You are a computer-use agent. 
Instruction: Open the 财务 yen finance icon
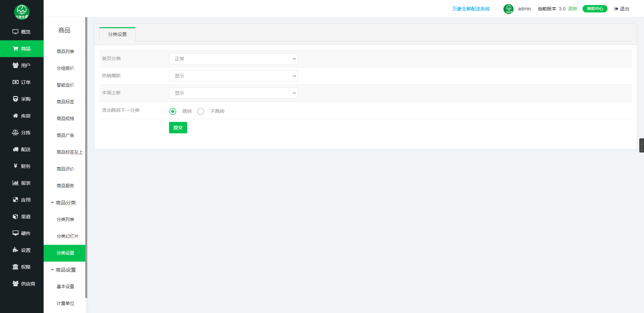coord(15,166)
